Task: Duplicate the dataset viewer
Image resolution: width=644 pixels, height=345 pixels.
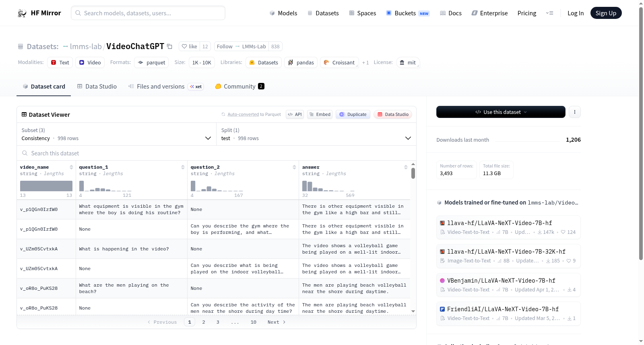Action: point(353,114)
